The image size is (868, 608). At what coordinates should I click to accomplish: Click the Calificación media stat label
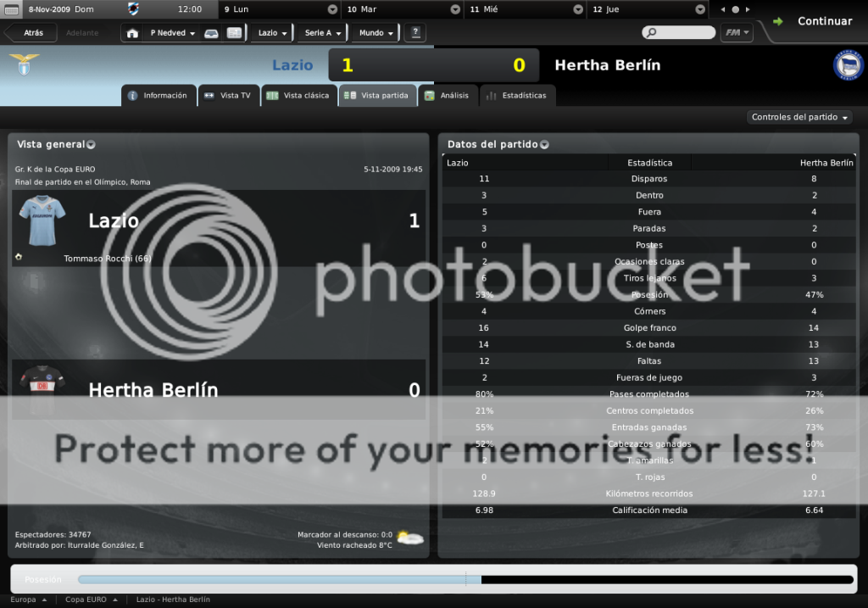point(650,510)
